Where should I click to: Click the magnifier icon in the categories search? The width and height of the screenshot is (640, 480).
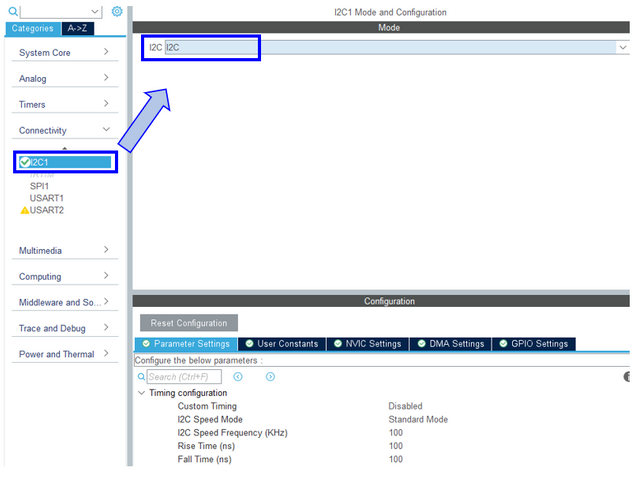pyautogui.click(x=12, y=12)
